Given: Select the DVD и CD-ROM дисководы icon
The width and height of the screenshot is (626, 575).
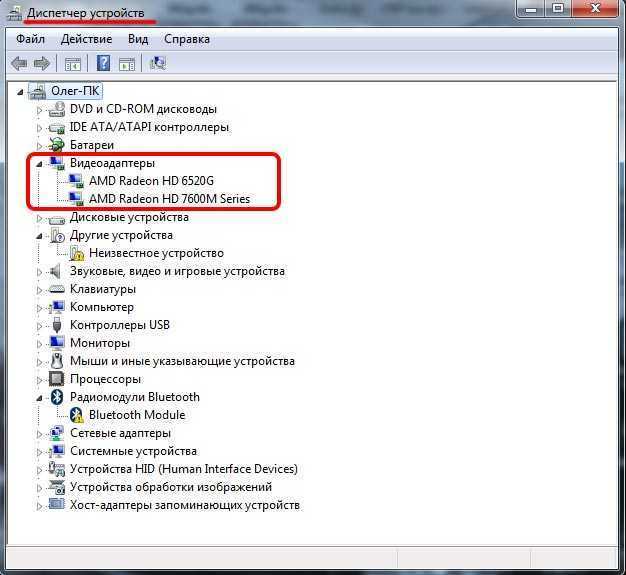Looking at the screenshot, I should pyautogui.click(x=56, y=109).
